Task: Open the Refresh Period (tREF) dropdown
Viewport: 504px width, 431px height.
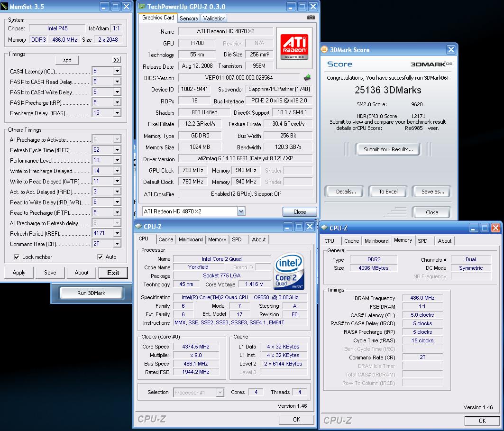Action: pos(117,233)
